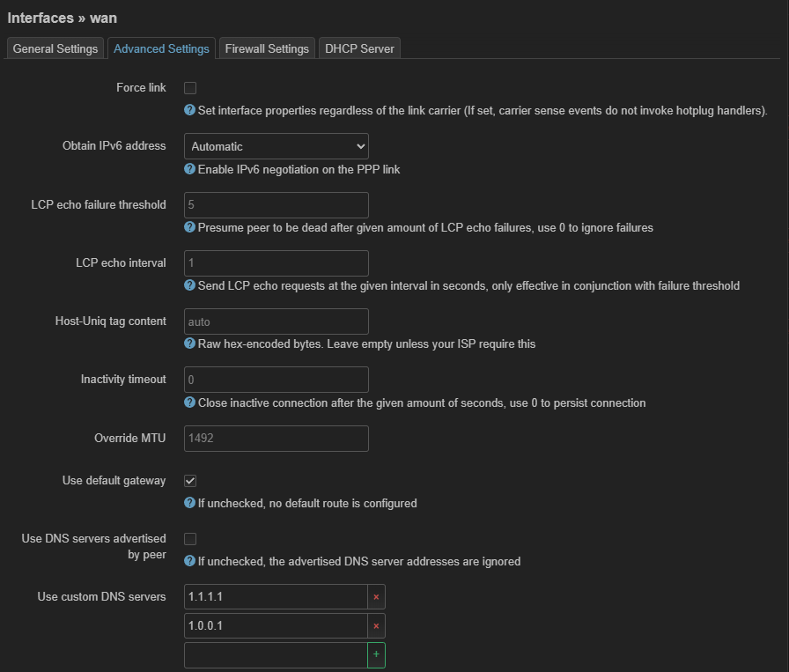The width and height of the screenshot is (789, 672).
Task: Click the Obtain IPv6 address label
Action: coord(114,146)
